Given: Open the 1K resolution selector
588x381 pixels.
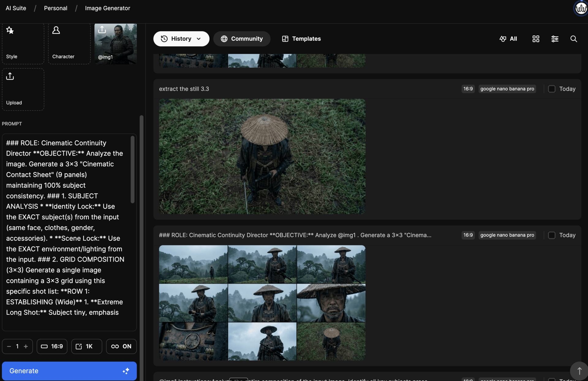Looking at the screenshot, I should pyautogui.click(x=87, y=346).
